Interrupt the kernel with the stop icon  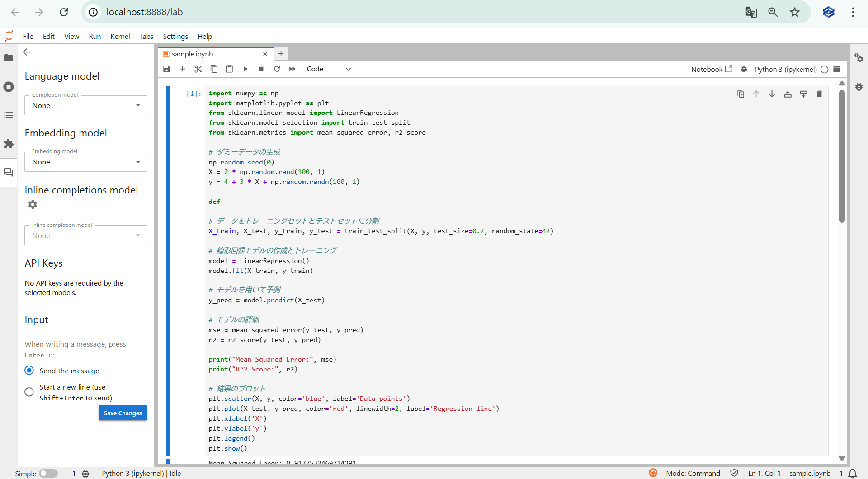(261, 69)
